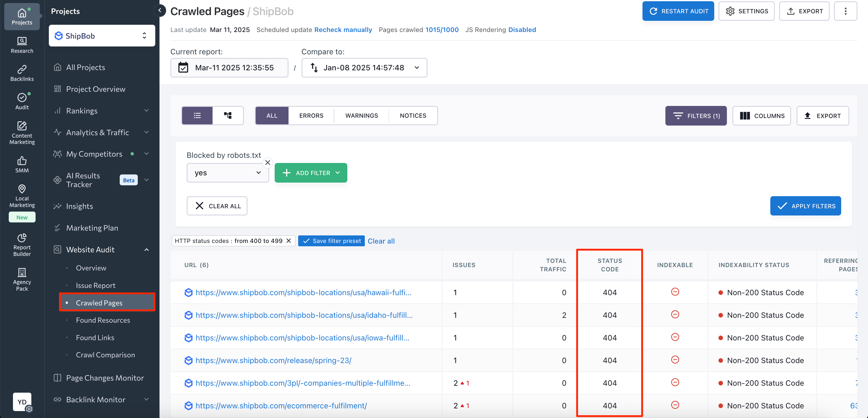
Task: Click the Clear all link
Action: coord(381,241)
